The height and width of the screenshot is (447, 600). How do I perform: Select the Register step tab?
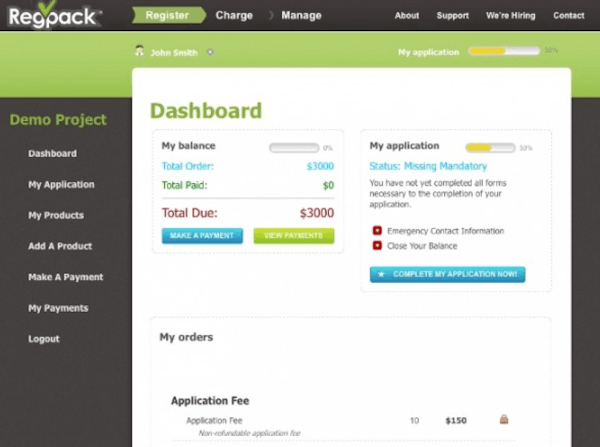click(169, 15)
